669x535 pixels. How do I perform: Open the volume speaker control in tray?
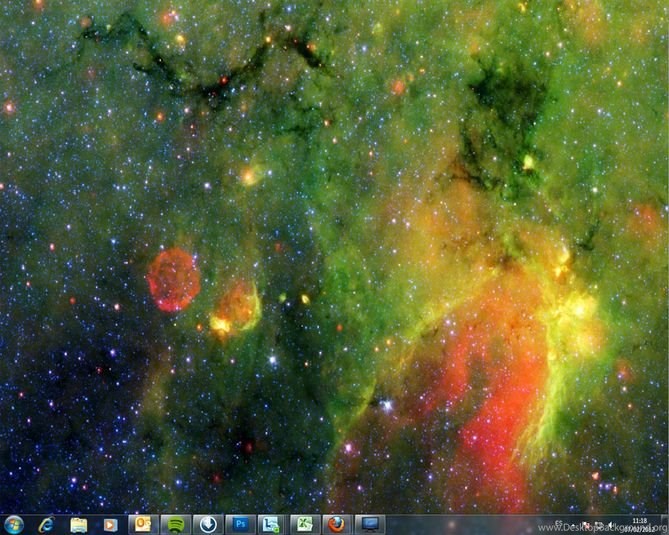(x=610, y=524)
